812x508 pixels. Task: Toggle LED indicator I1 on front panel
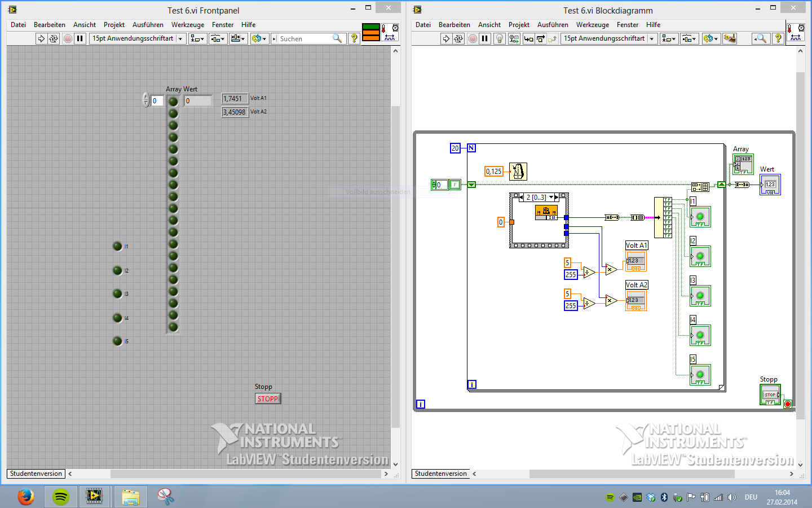click(x=117, y=246)
